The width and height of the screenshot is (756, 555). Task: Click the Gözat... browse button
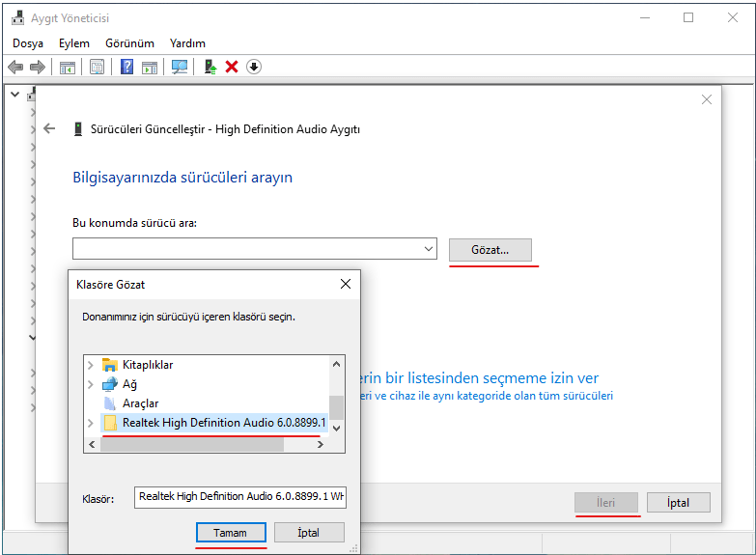pyautogui.click(x=490, y=250)
